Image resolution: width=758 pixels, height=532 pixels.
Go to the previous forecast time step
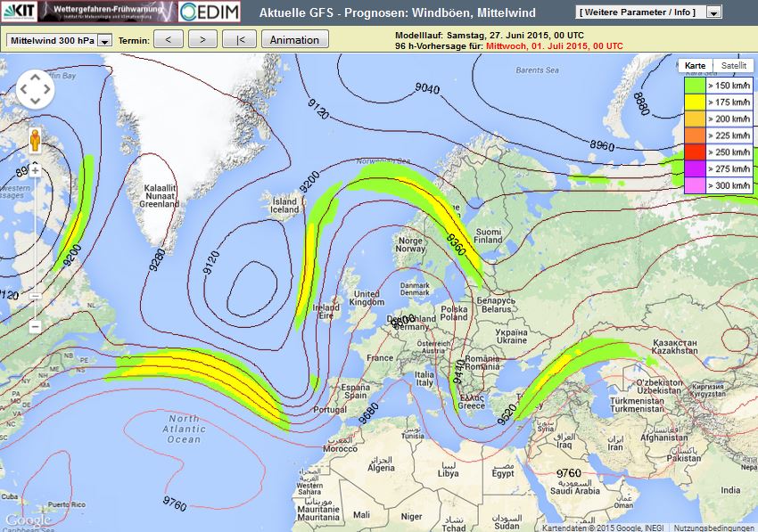[169, 39]
